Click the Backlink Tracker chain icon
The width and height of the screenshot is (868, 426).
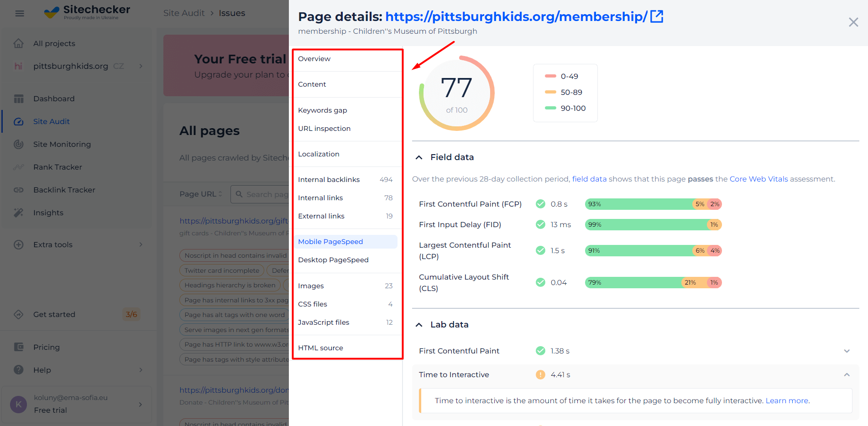[x=19, y=190]
